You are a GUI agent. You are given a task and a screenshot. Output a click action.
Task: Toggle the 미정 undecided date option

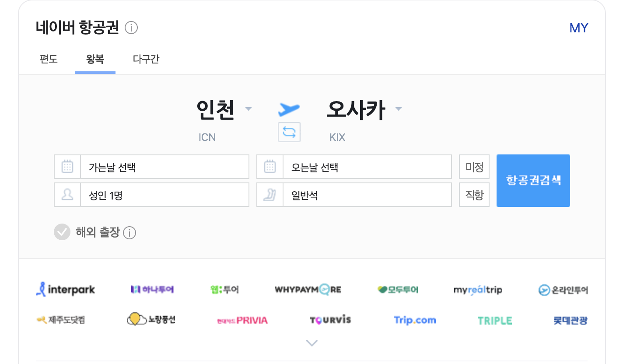click(474, 167)
